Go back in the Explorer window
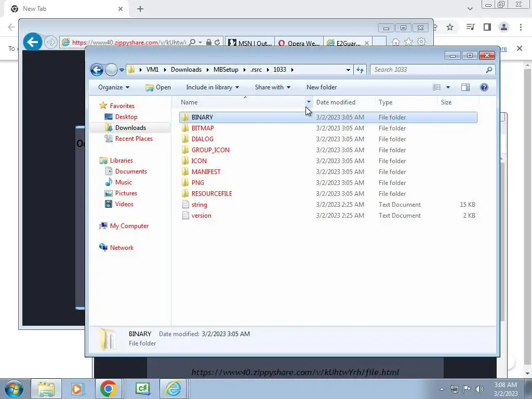 coord(97,70)
